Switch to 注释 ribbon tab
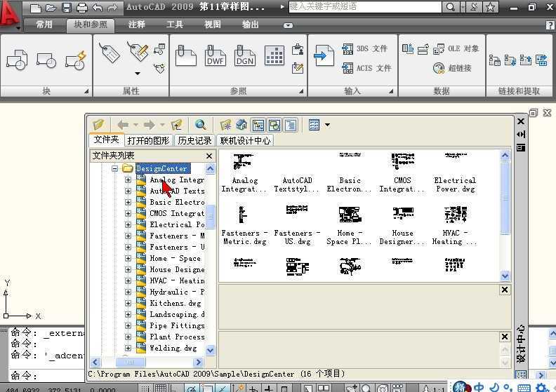Image resolution: width=556 pixels, height=392 pixels. pyautogui.click(x=136, y=25)
